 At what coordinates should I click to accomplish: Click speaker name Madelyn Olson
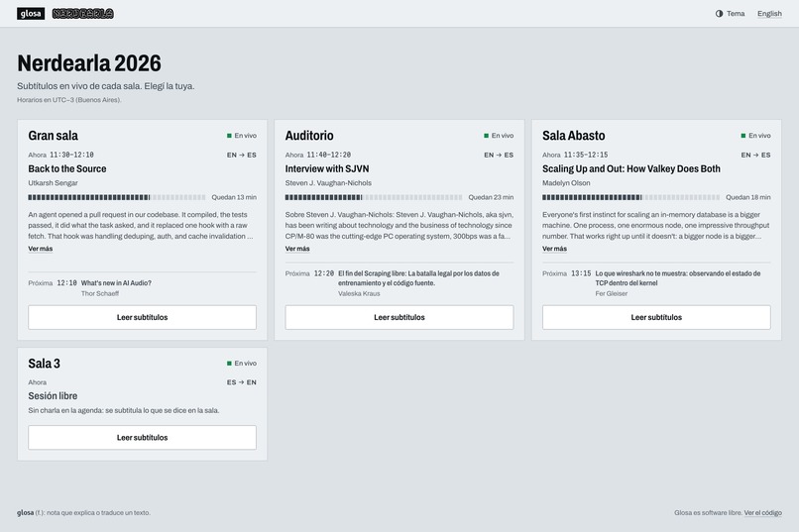pyautogui.click(x=566, y=182)
